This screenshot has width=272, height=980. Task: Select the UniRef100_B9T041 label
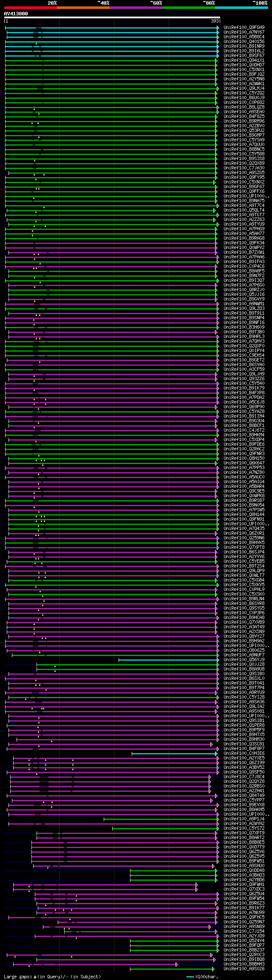pyautogui.click(x=244, y=683)
